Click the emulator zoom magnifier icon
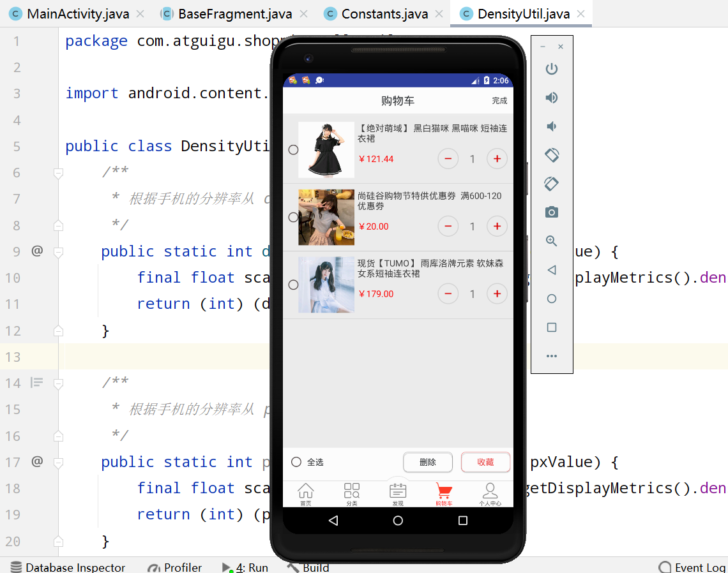This screenshot has height=573, width=728. [552, 241]
